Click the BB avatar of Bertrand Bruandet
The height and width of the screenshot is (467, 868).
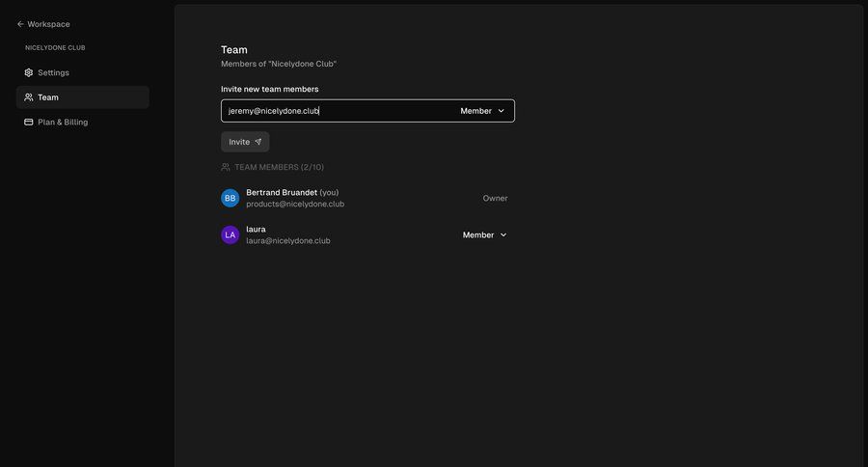[x=231, y=198]
